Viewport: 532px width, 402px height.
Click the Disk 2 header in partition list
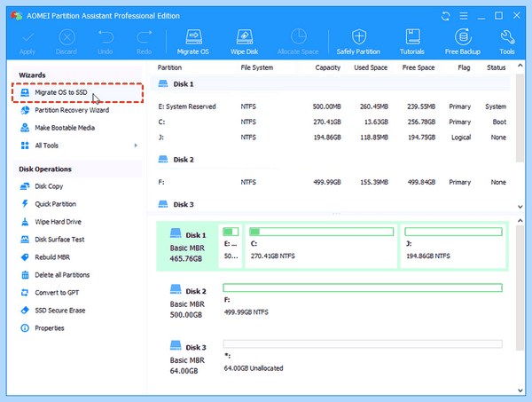tap(330, 160)
